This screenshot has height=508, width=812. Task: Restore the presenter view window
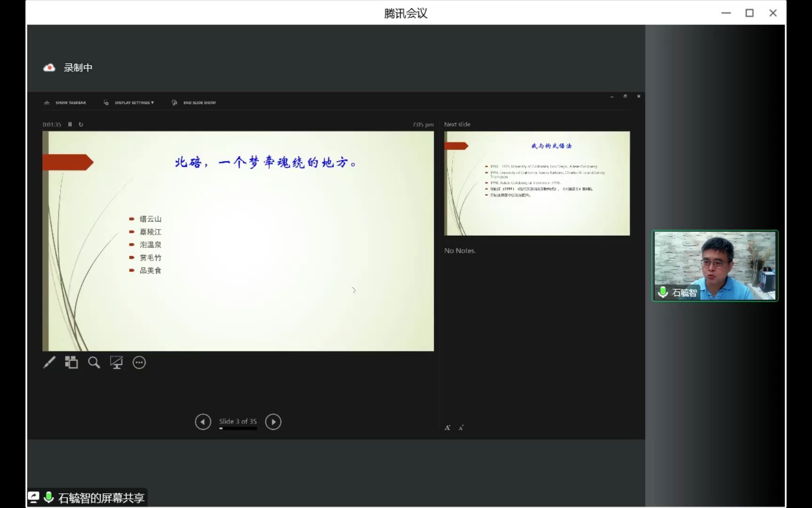coord(625,96)
